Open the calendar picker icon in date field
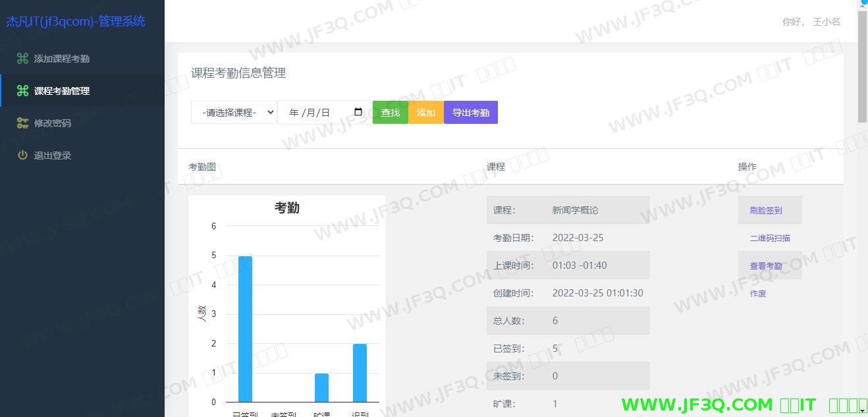The width and height of the screenshot is (868, 417). 358,112
